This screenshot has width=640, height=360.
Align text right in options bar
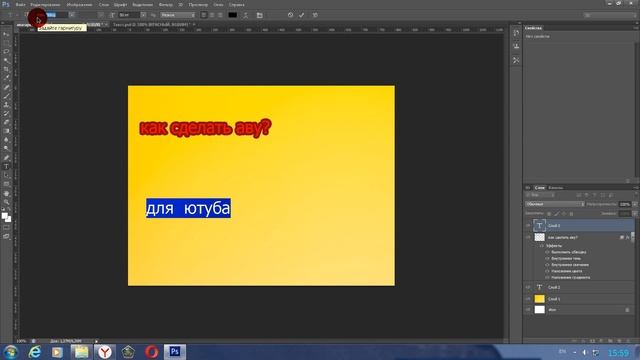220,15
